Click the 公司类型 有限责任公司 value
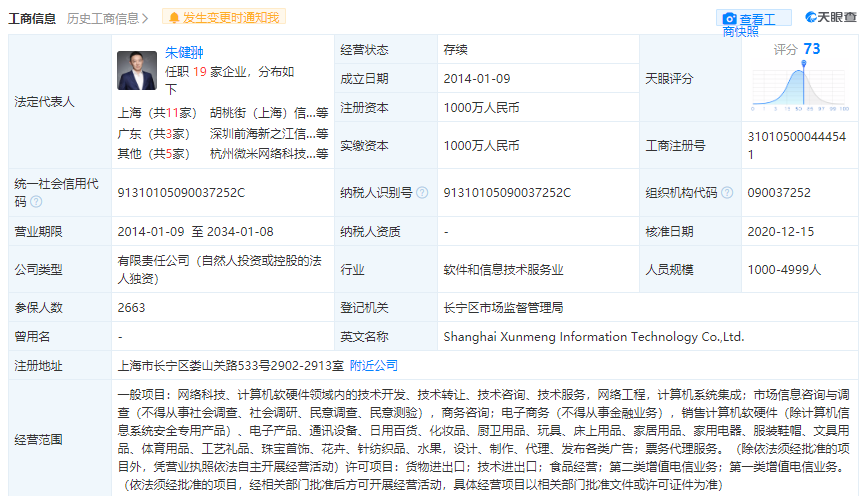This screenshot has height=496, width=861. tap(220, 270)
